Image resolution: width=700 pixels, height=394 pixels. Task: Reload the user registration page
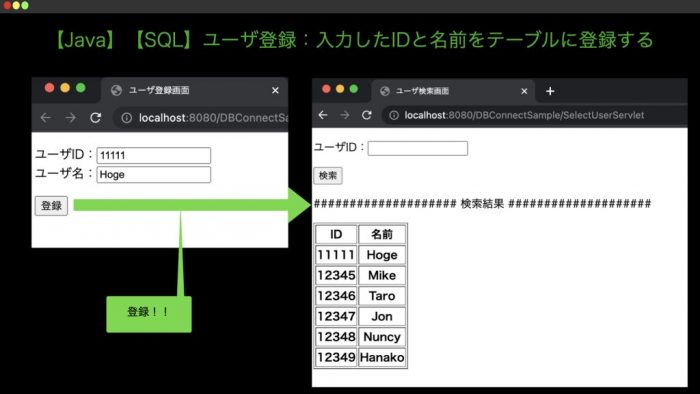96,118
